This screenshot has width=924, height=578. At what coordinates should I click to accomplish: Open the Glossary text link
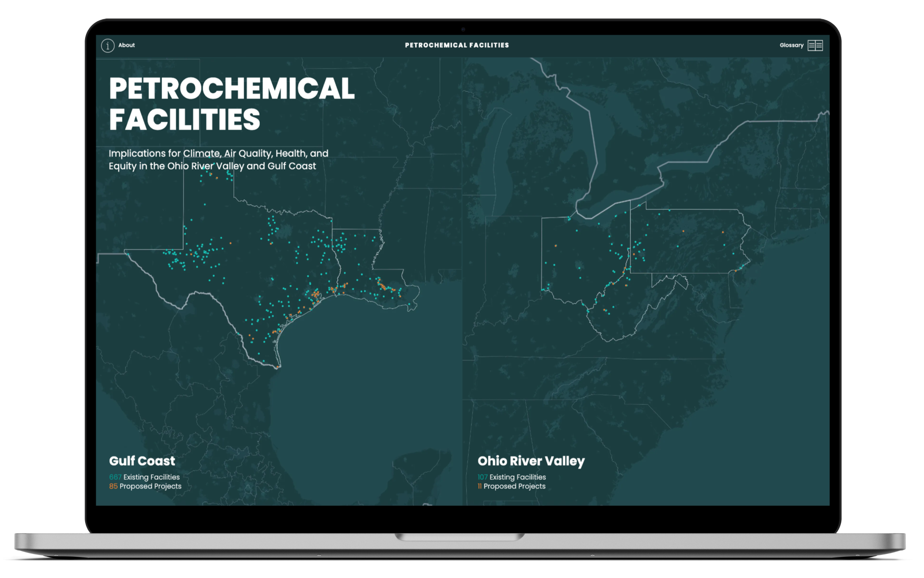coord(791,45)
